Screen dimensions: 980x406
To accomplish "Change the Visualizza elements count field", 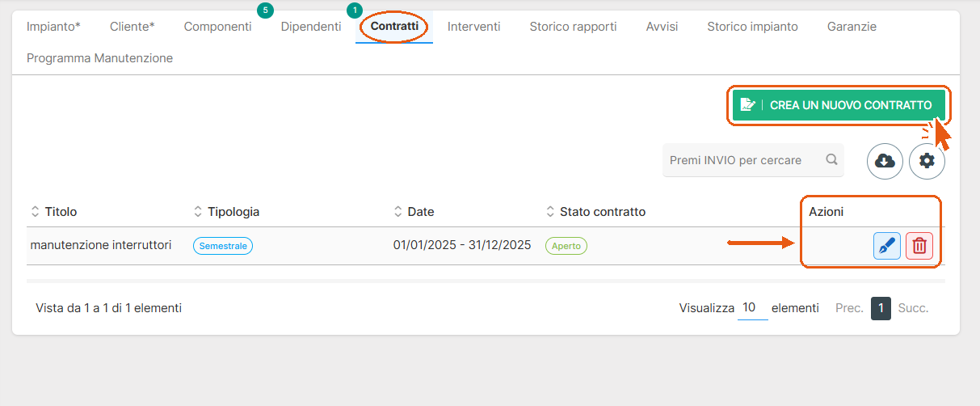I will click(x=753, y=308).
